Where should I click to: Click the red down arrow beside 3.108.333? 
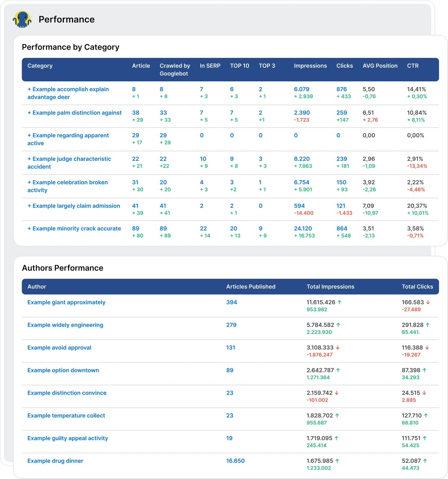click(337, 348)
